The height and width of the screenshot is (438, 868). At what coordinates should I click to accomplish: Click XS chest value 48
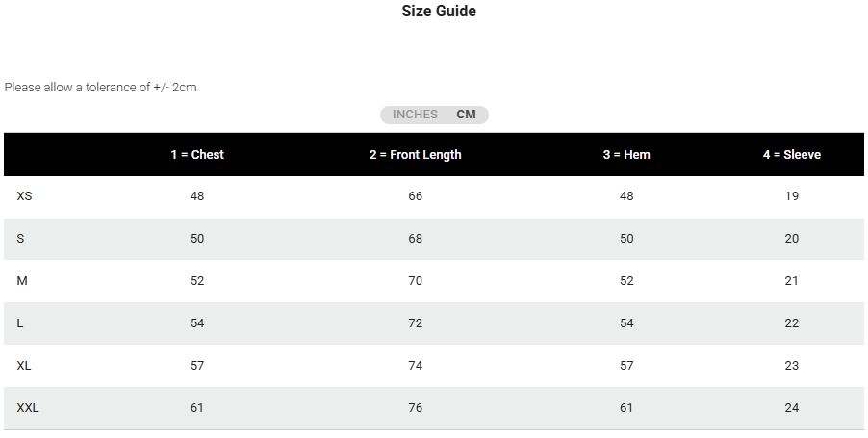(x=197, y=196)
